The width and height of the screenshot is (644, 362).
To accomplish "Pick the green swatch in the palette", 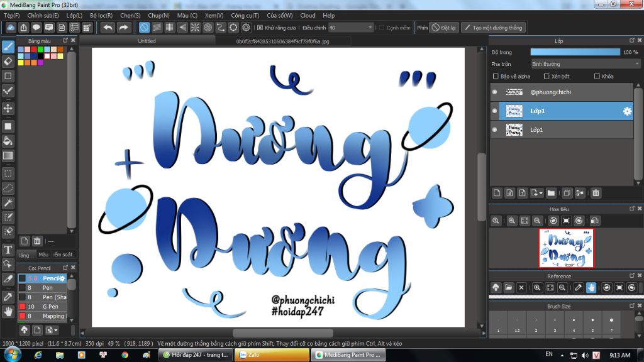I will 41,50.
